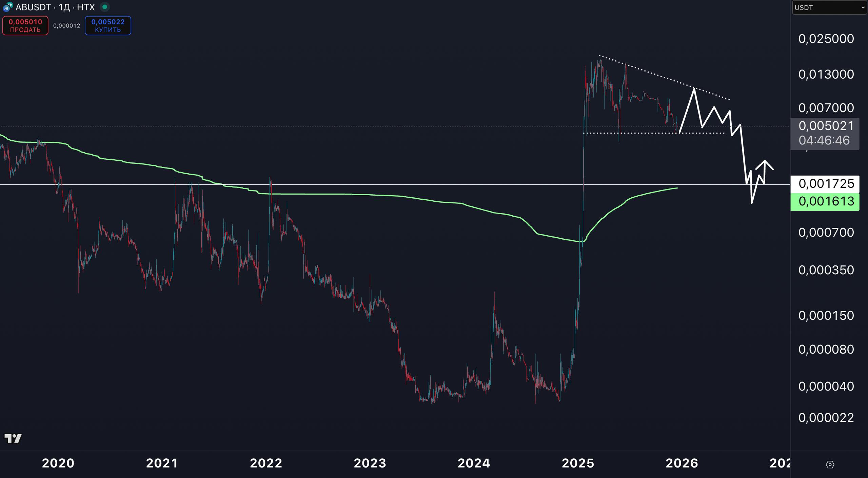Click the 2020 label on time axis
Image resolution: width=868 pixels, height=478 pixels.
pos(58,463)
